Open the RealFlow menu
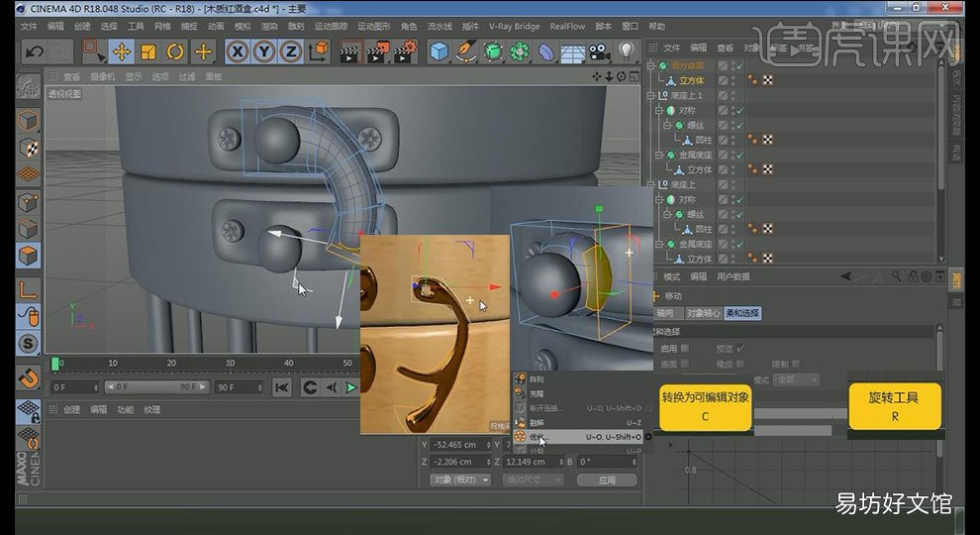The width and height of the screenshot is (980, 535). click(567, 27)
